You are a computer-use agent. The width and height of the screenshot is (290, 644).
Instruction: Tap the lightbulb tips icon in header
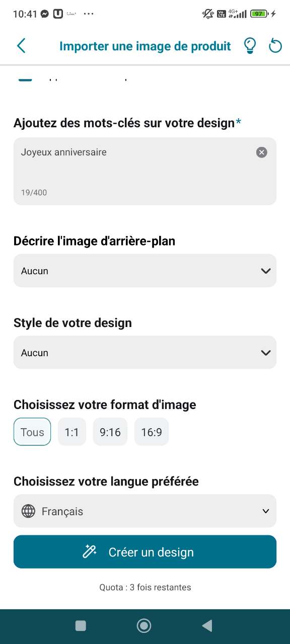(x=250, y=45)
